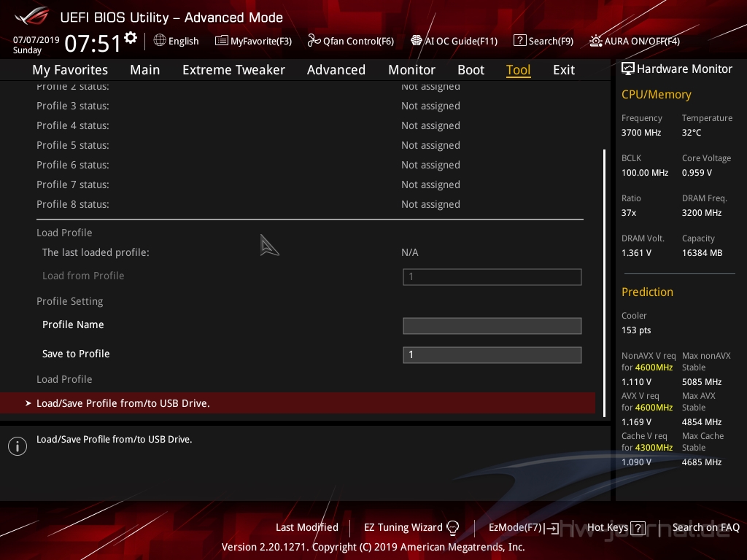Viewport: 747px width, 560px height.
Task: Click English language button
Action: coord(183,41)
